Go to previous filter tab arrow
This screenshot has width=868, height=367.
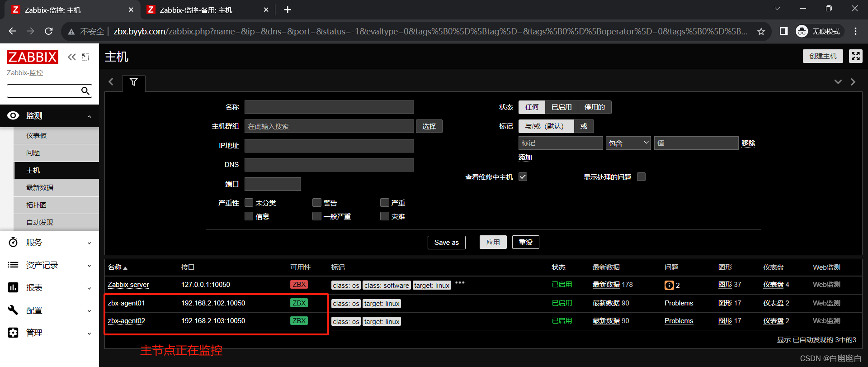click(111, 82)
